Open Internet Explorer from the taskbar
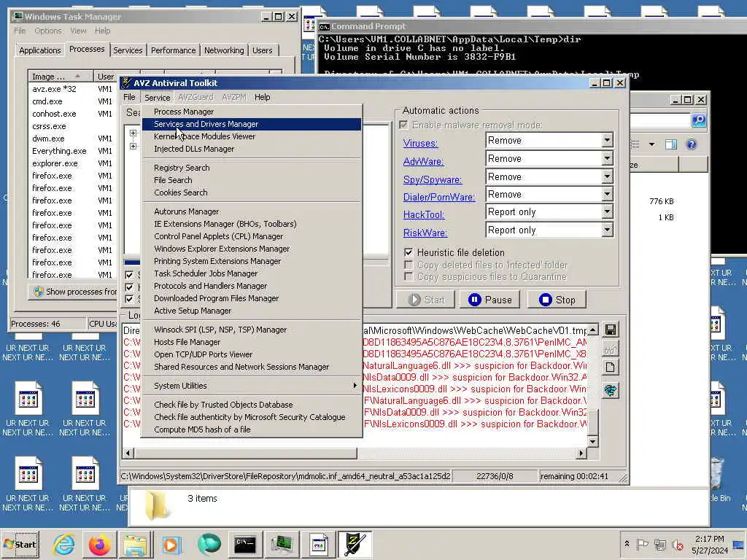747x560 pixels. point(64,544)
